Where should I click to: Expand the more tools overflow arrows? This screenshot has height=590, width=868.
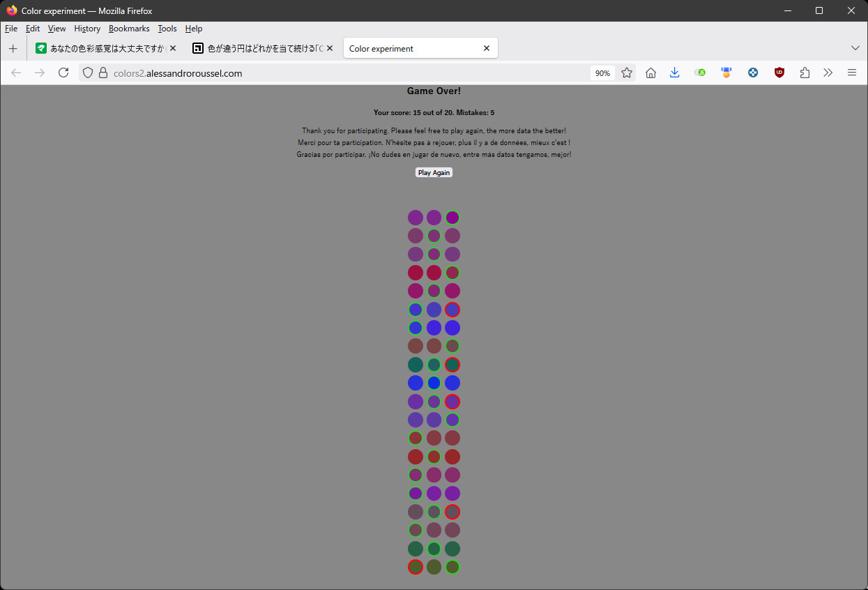[828, 73]
